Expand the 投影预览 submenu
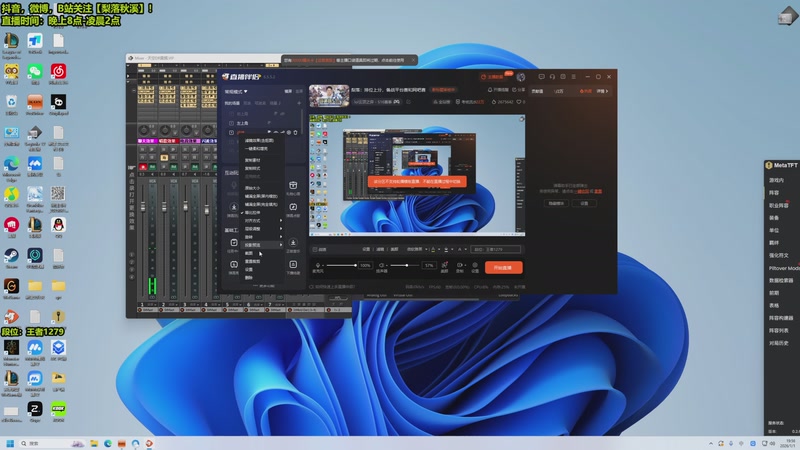The image size is (800, 450). coord(263,245)
